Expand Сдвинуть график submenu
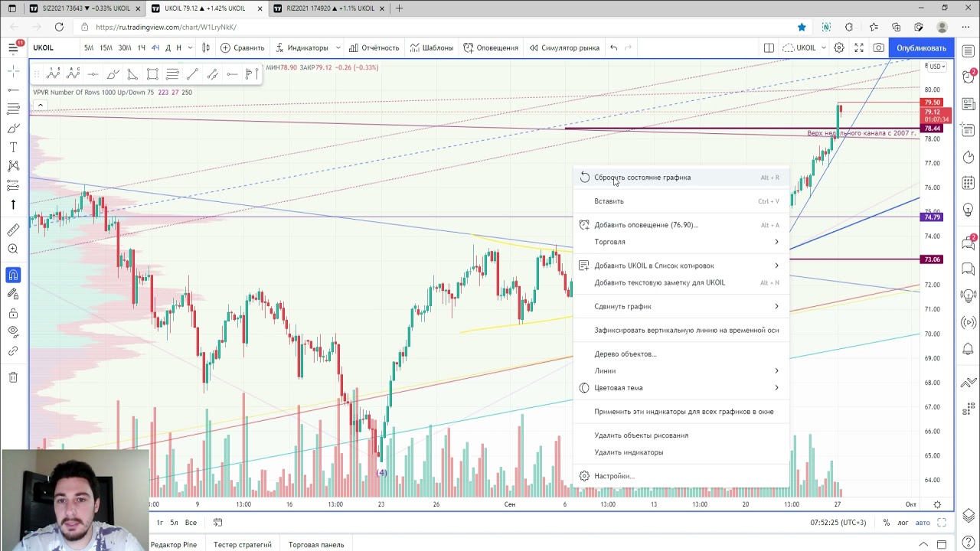This screenshot has height=551, width=980. pyautogui.click(x=681, y=306)
